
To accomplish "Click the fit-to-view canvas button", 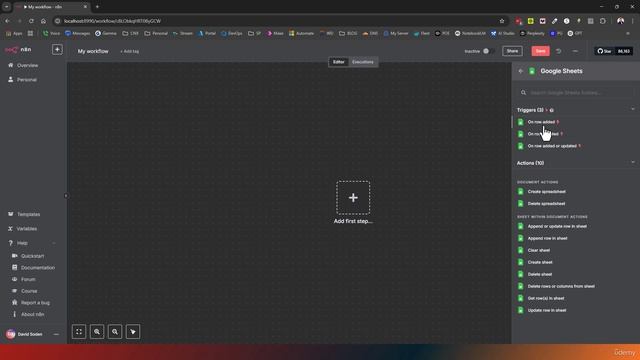I will (x=79, y=332).
